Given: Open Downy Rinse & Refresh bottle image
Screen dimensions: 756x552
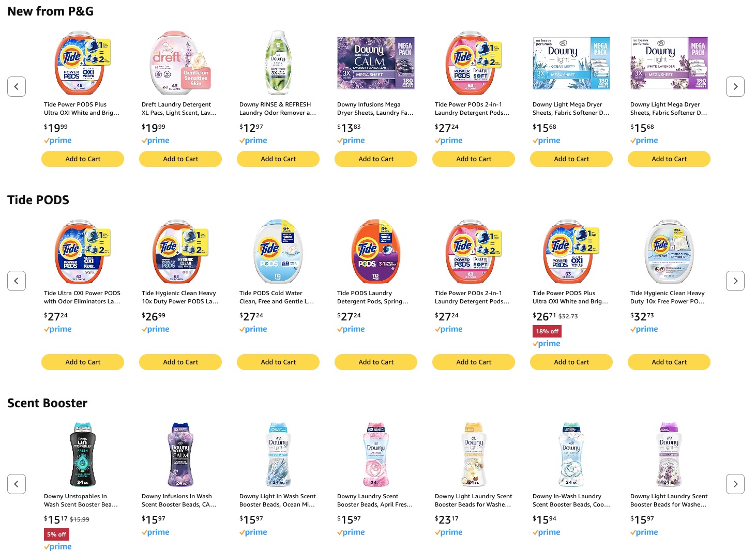Looking at the screenshot, I should coord(278,63).
